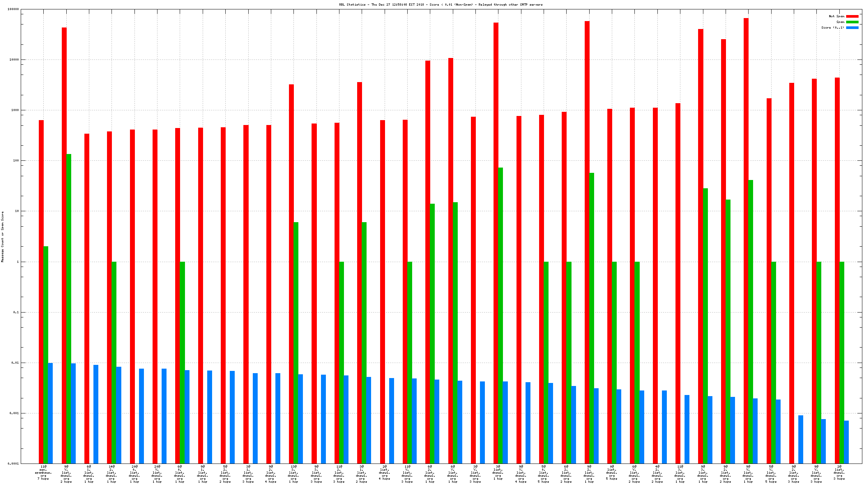Image resolution: width=868 pixels, height=488 pixels.
Task: Click the 0.0001 y-axis tick label
Action: click(14, 464)
